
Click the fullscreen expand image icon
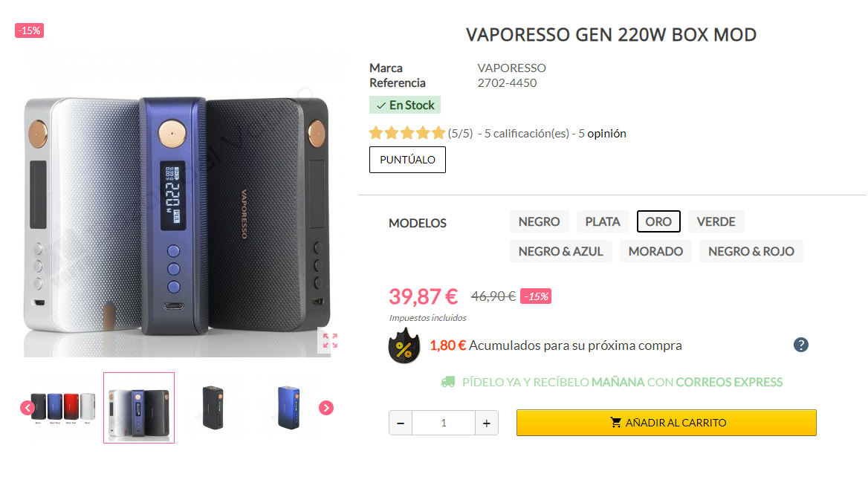tap(330, 340)
